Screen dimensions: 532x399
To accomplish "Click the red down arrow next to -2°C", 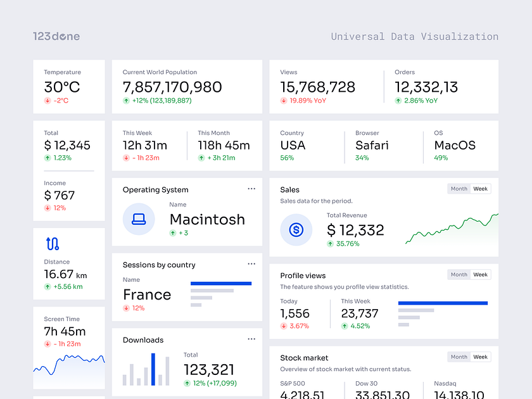I will (47, 100).
